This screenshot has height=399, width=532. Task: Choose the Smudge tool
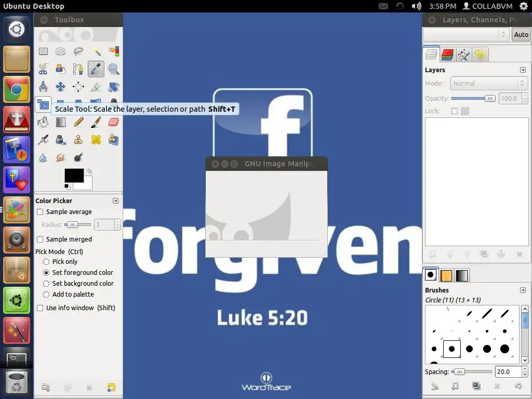(61, 157)
